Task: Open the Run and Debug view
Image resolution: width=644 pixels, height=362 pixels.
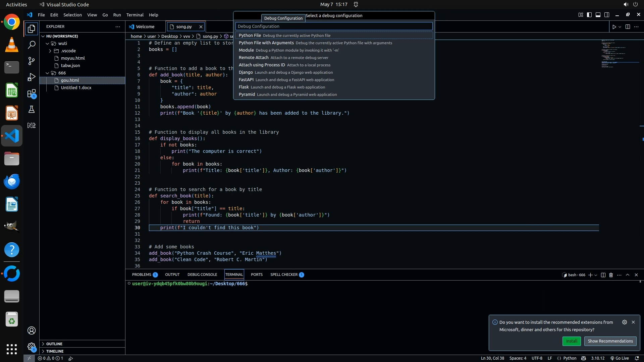Action: pos(31,77)
